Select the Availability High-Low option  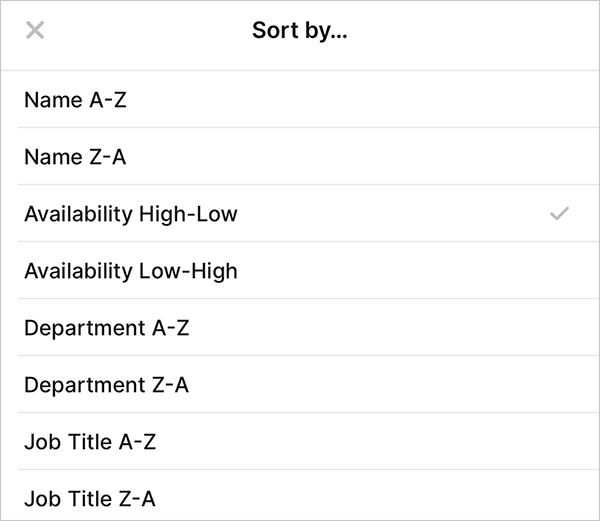tap(131, 214)
